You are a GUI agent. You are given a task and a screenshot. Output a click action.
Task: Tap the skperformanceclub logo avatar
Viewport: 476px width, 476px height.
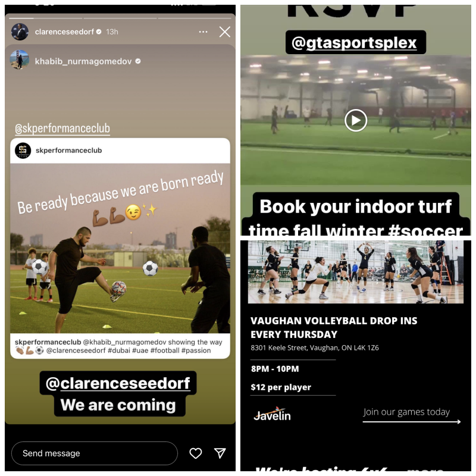point(23,151)
